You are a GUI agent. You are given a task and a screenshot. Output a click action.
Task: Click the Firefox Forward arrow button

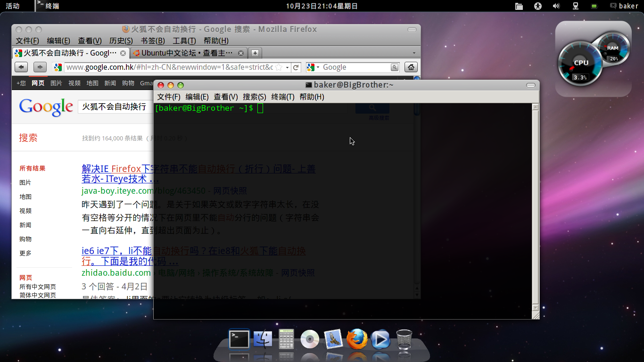[40, 67]
